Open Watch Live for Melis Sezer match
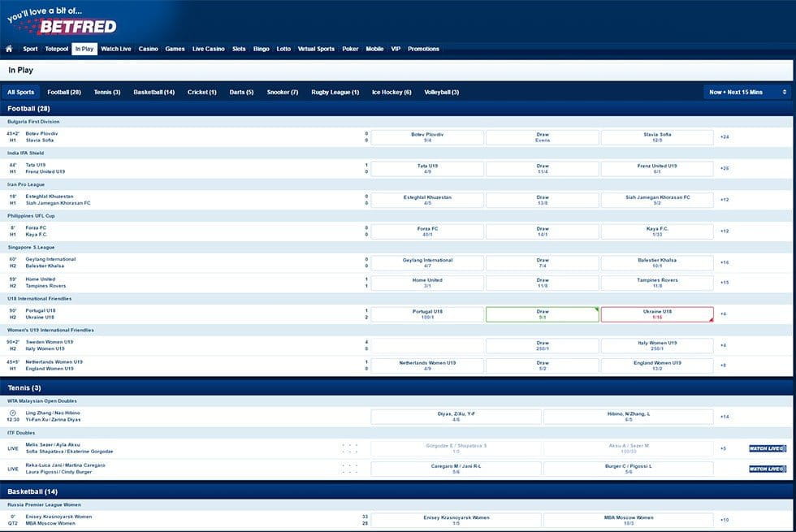 pyautogui.click(x=768, y=448)
